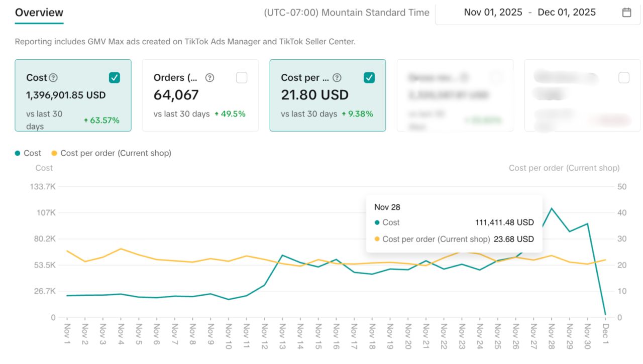Open the calendar icon in date picker
The width and height of the screenshot is (643, 364).
click(x=626, y=13)
